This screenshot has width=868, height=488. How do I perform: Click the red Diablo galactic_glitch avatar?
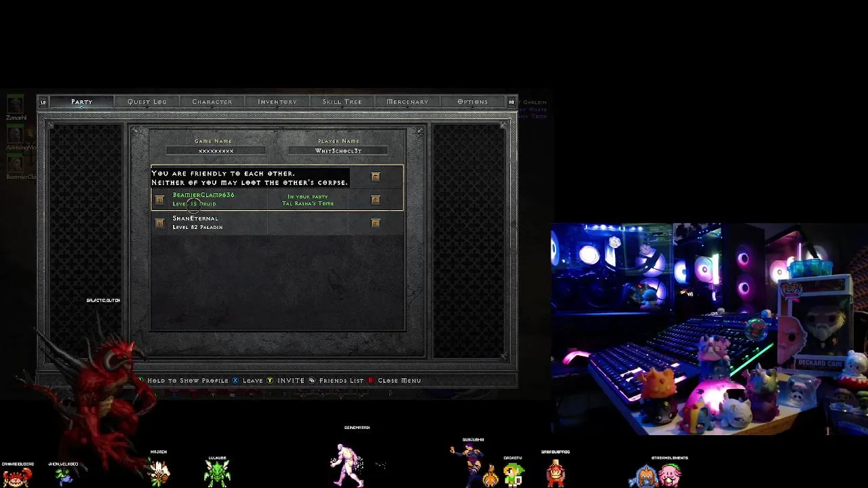coord(95,396)
